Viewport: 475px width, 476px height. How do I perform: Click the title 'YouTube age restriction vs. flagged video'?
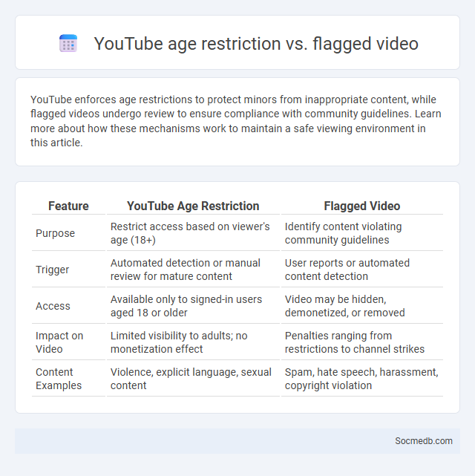[x=256, y=43]
